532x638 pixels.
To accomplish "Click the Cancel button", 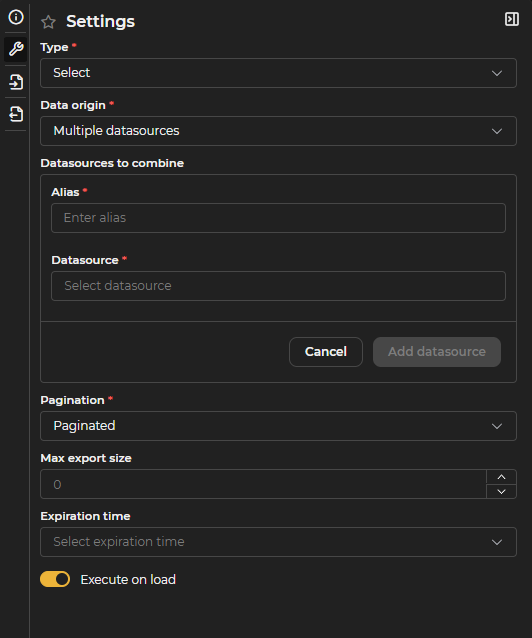I will tap(326, 352).
